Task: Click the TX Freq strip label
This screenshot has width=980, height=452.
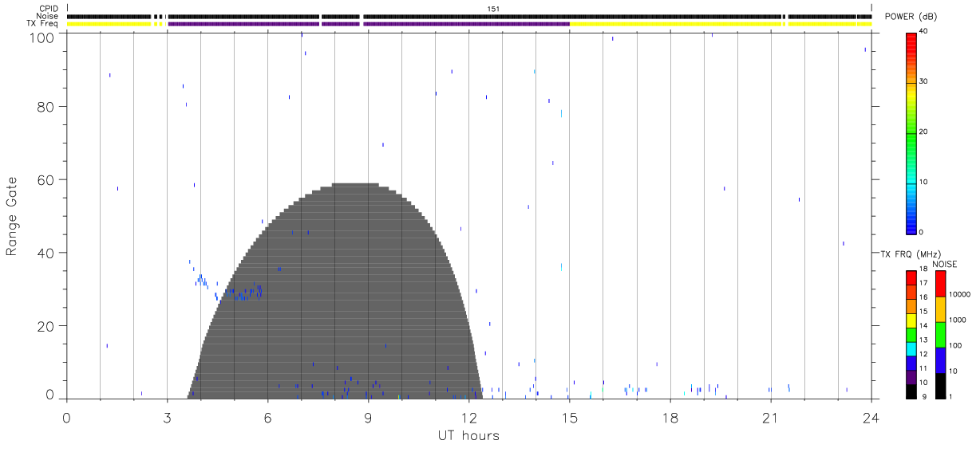Action: (x=42, y=24)
